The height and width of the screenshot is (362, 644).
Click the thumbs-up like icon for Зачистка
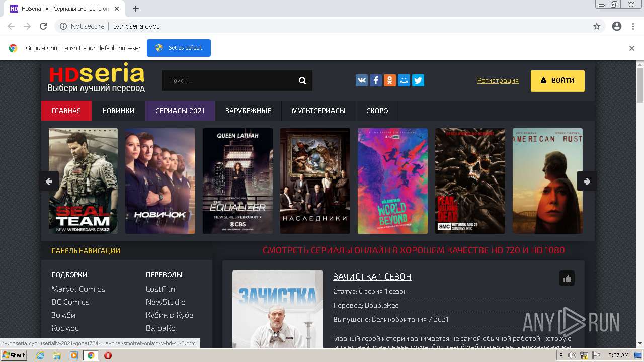click(x=567, y=278)
